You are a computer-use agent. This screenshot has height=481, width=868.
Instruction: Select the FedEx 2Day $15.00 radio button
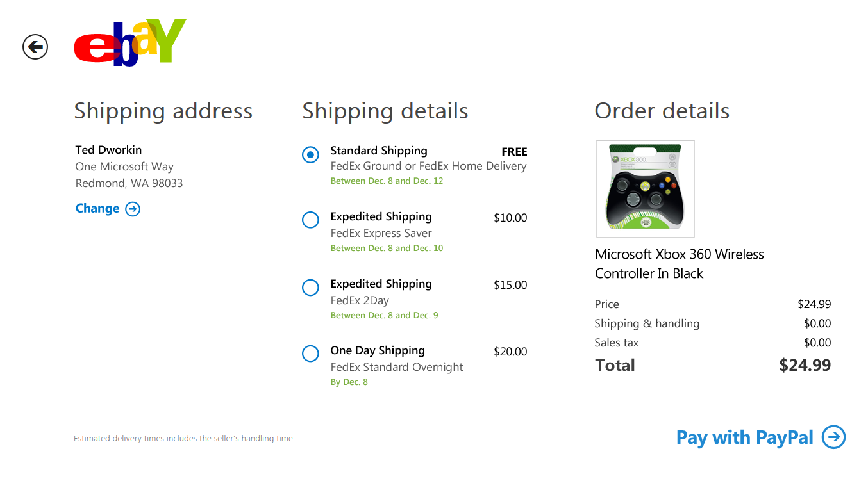point(310,288)
